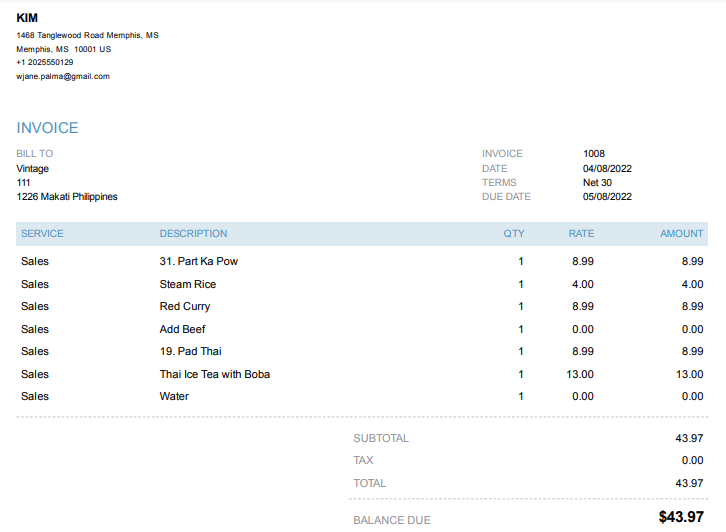
Task: Click the TOTAL label
Action: [369, 483]
